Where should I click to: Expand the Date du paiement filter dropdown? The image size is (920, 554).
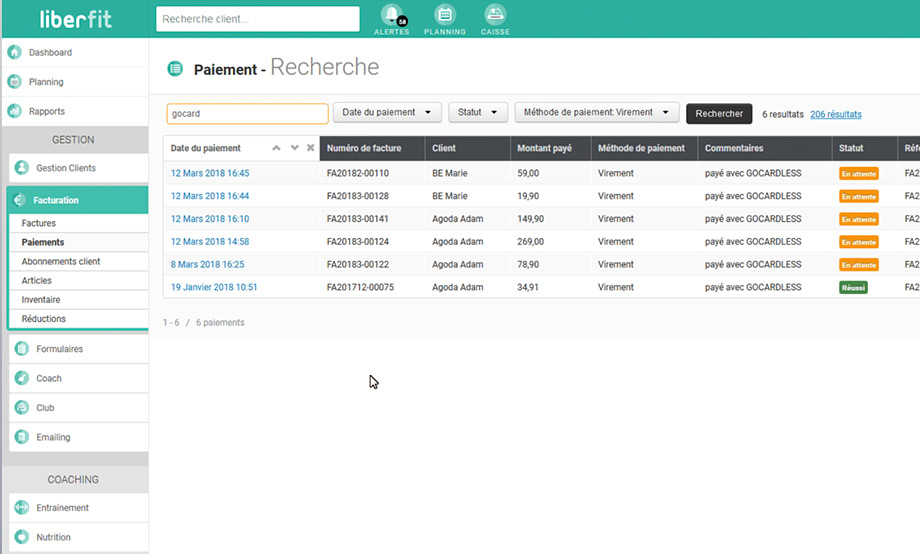[387, 114]
